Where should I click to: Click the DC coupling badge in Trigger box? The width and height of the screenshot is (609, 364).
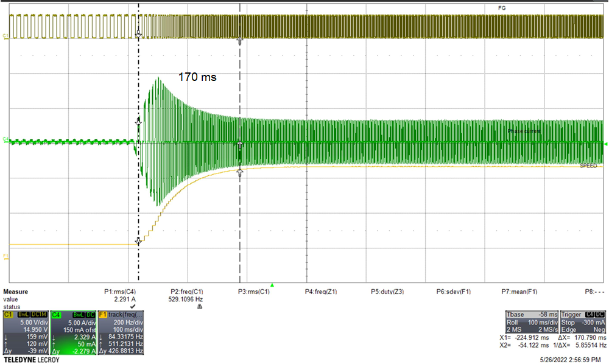click(x=599, y=314)
